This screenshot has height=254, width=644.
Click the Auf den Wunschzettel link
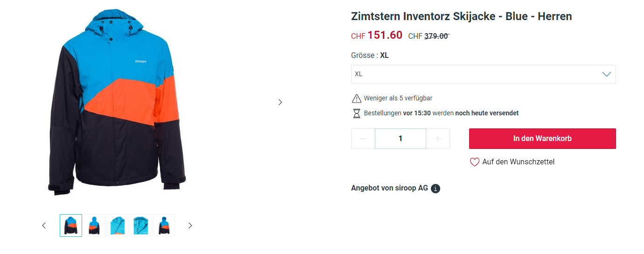518,162
